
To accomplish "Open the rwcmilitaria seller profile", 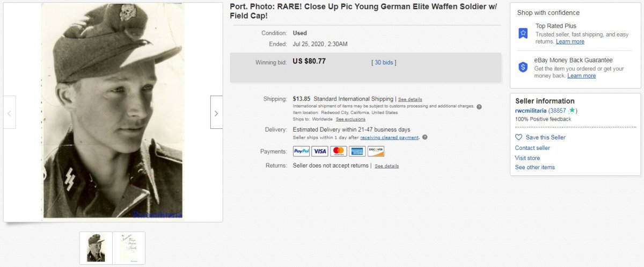I will pyautogui.click(x=531, y=111).
